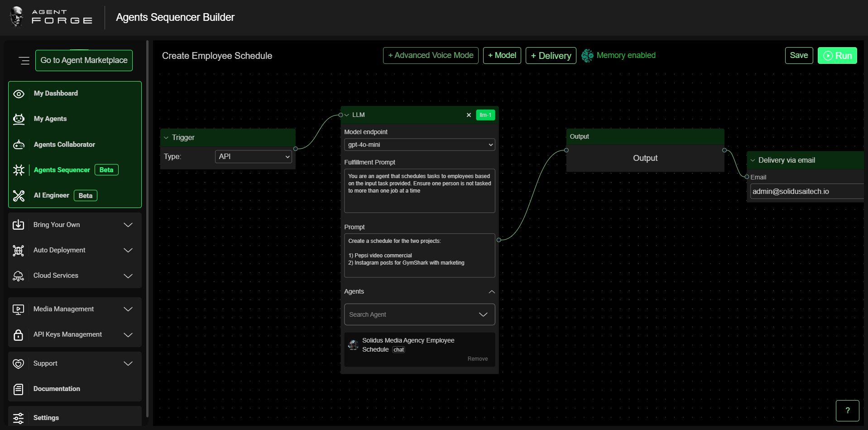Open AI Engineer menu item
Screen dimensions: 868x430
(52, 195)
